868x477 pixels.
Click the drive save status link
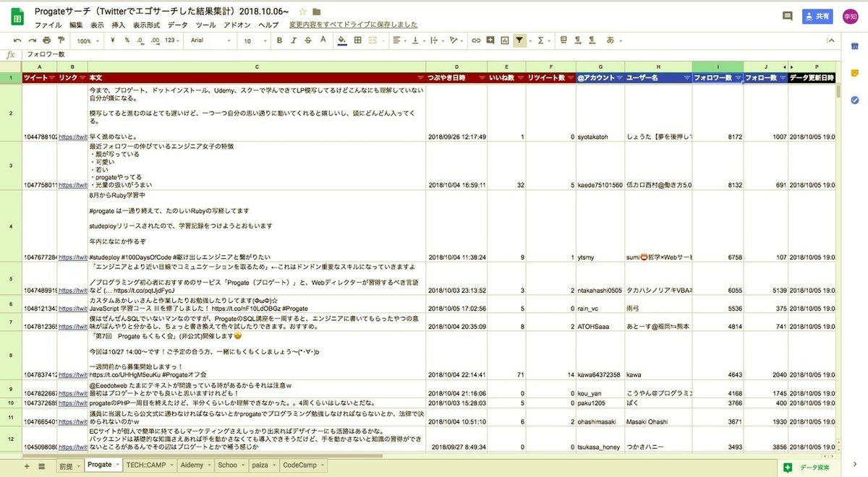[x=353, y=25]
